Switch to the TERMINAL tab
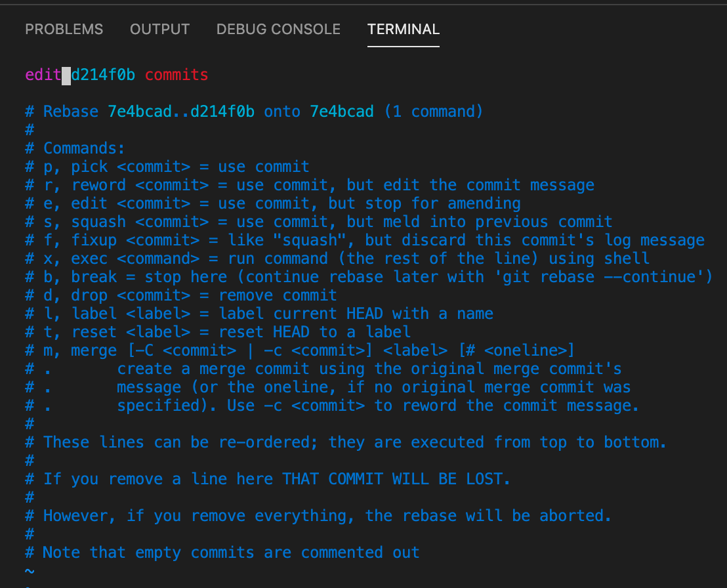Screen dimensions: 727x588 click(403, 29)
